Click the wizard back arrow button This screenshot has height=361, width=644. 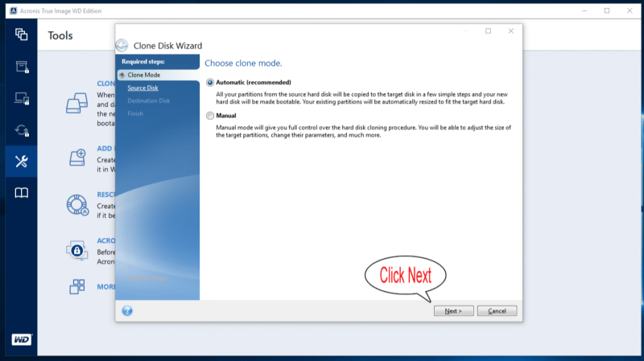click(122, 45)
